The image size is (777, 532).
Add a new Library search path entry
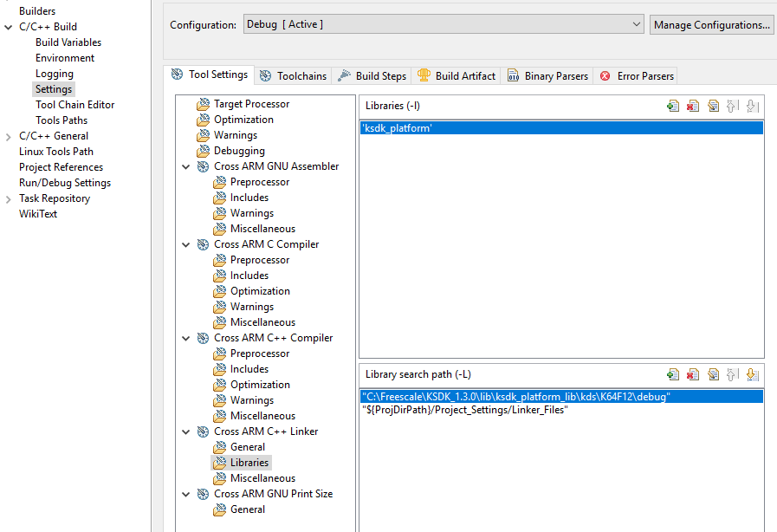672,374
